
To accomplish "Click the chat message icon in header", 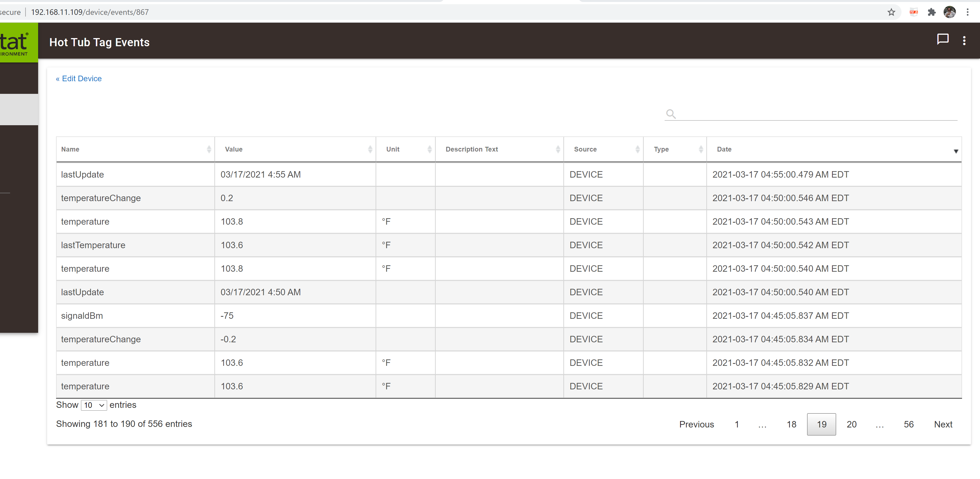I will click(942, 39).
